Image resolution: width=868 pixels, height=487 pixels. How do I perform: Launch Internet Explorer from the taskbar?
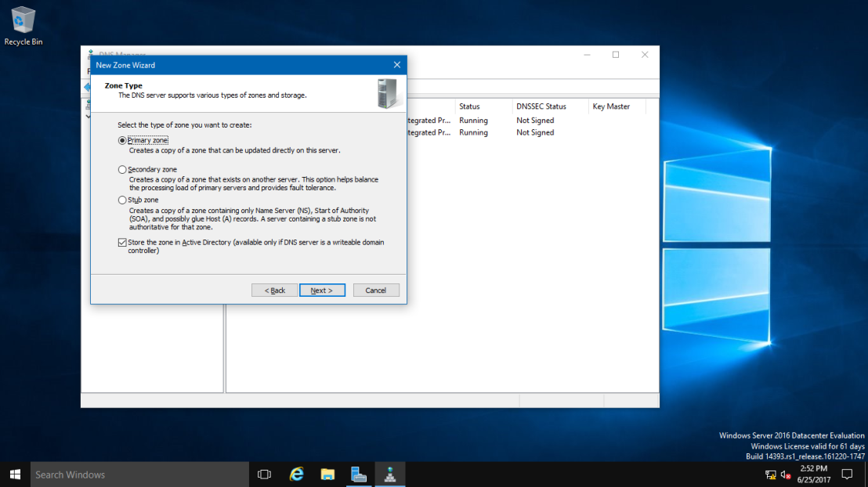(x=297, y=474)
